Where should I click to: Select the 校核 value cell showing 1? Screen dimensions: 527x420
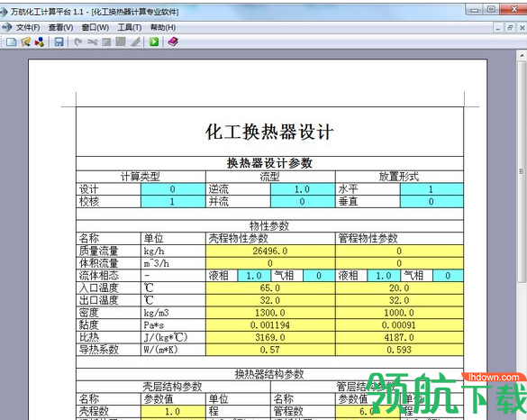(x=173, y=201)
